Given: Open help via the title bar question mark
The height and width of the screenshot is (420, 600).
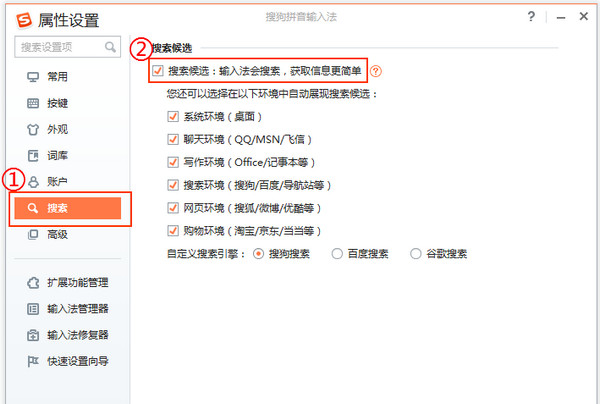Looking at the screenshot, I should [x=531, y=17].
